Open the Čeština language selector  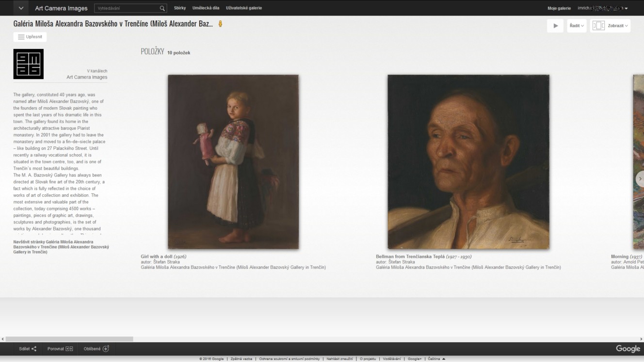[x=436, y=359]
